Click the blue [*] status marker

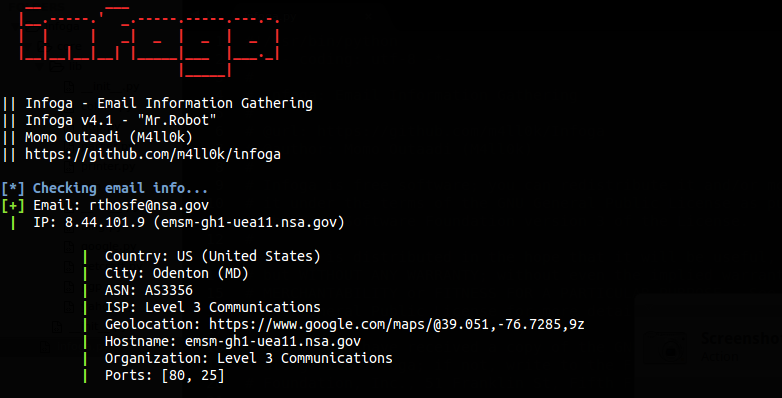tap(12, 189)
